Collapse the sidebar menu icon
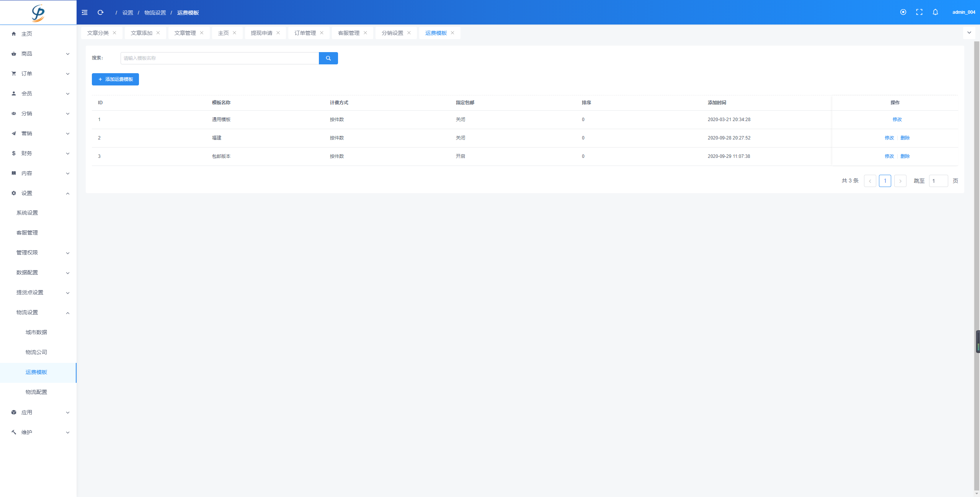Image resolution: width=980 pixels, height=497 pixels. [x=85, y=13]
